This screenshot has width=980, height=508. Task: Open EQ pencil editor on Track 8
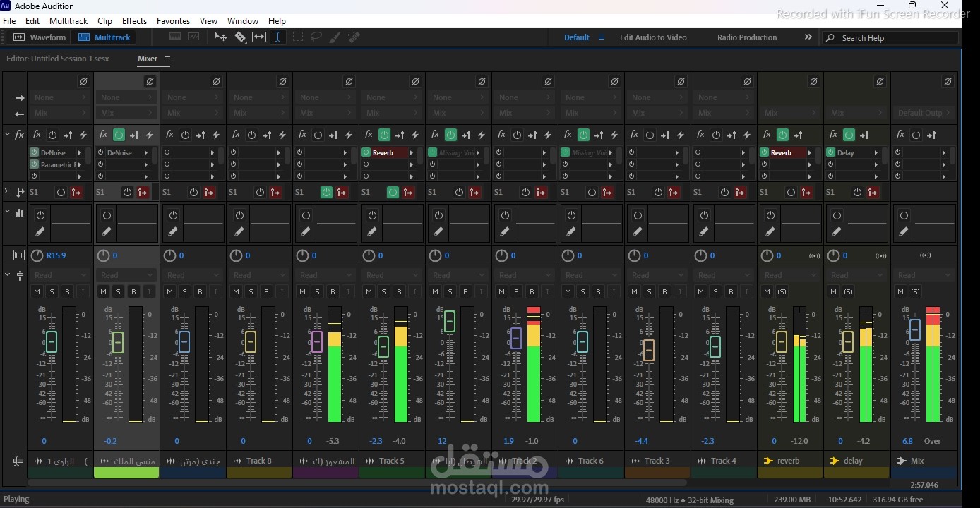tap(239, 231)
